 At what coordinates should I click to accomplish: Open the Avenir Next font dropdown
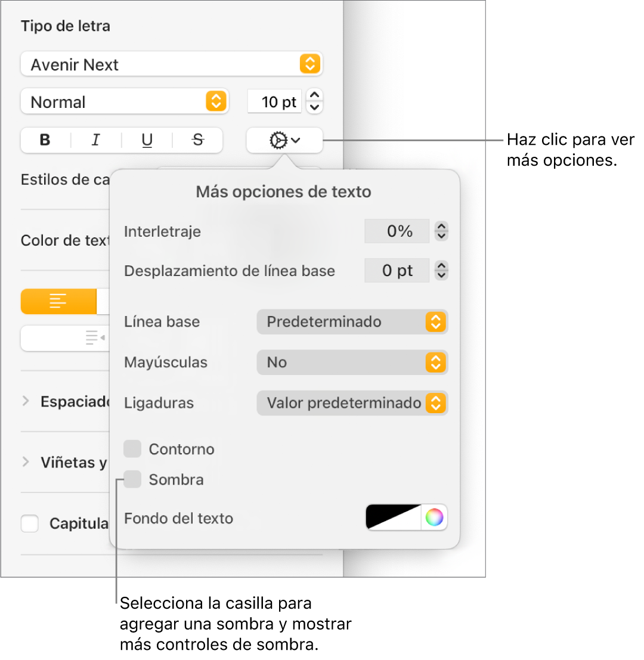[x=172, y=64]
